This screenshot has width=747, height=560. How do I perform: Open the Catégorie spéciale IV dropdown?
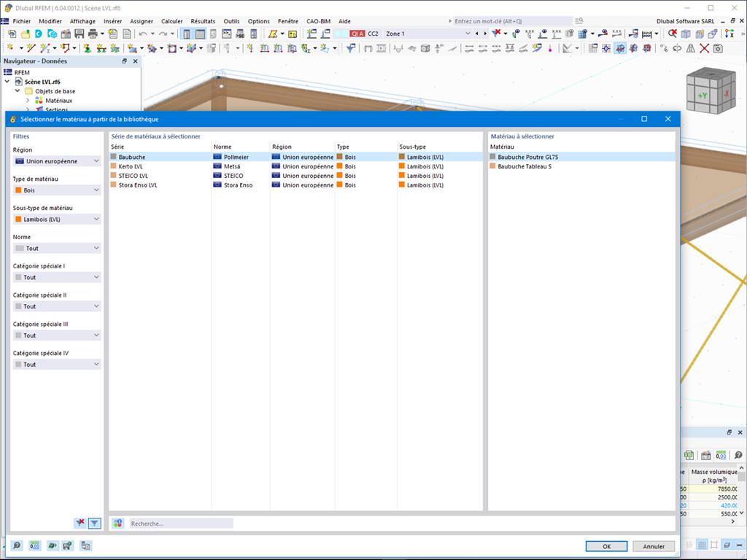click(x=57, y=365)
